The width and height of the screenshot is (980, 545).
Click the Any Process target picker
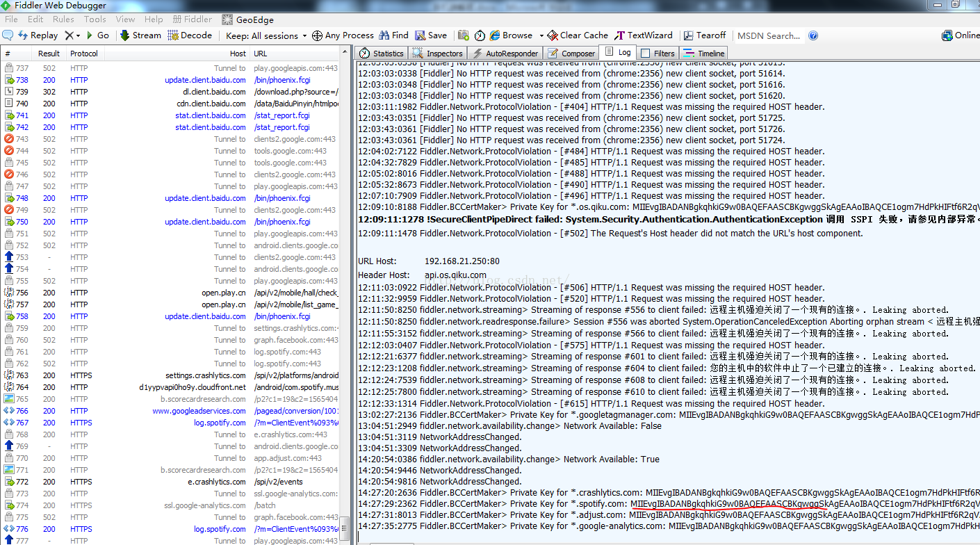pos(343,35)
